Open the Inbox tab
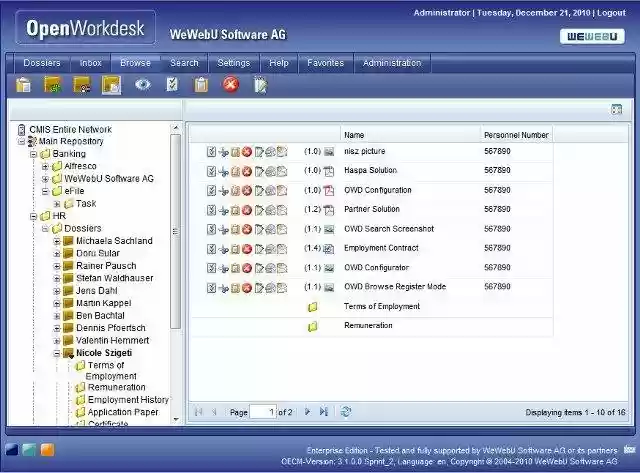 (90, 63)
